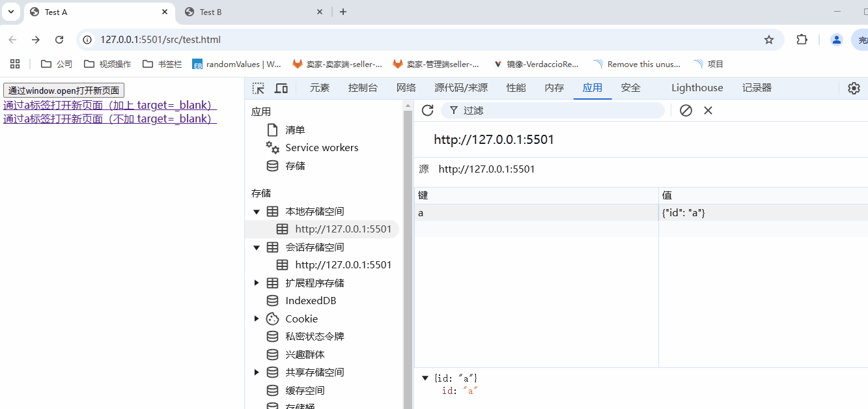The height and width of the screenshot is (409, 868).
Task: Collapse the {id: "a"} object preview arrow
Action: [x=425, y=378]
